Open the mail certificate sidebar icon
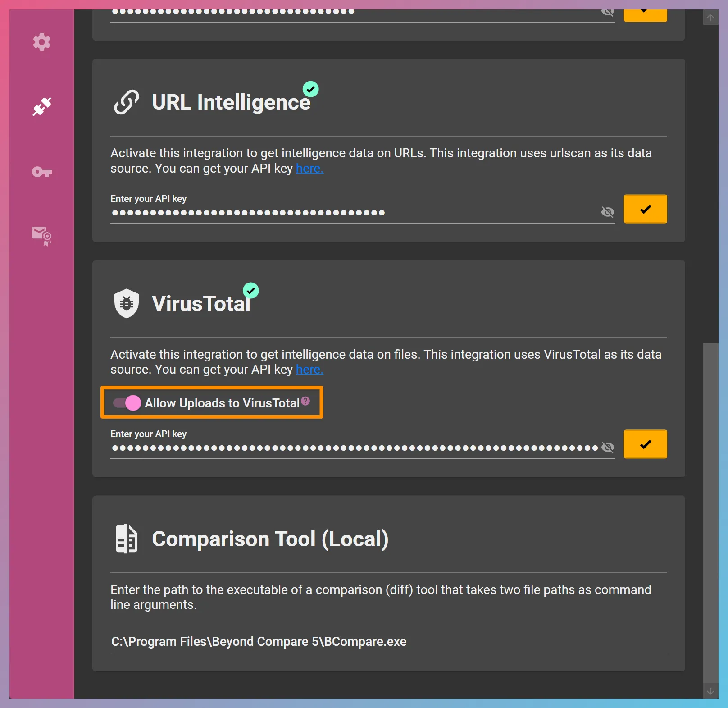Screen dimensions: 728x708 tap(42, 236)
